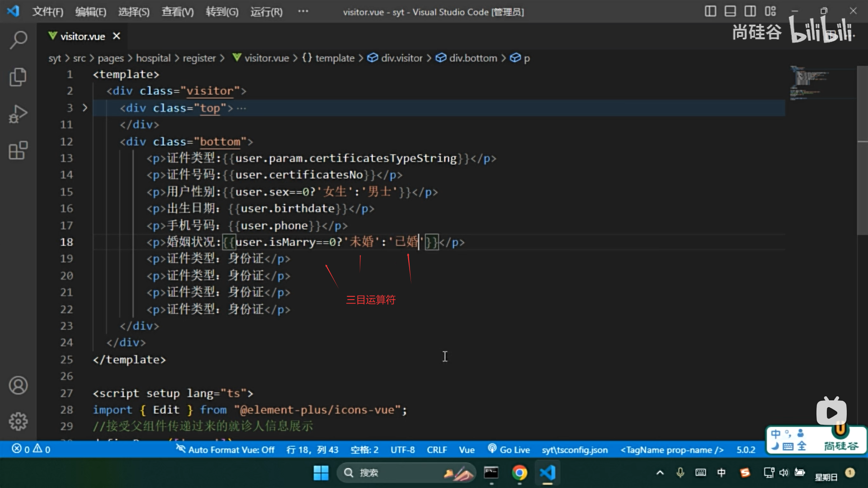Expand folded div top on line 3
This screenshot has height=488, width=868.
(x=85, y=108)
